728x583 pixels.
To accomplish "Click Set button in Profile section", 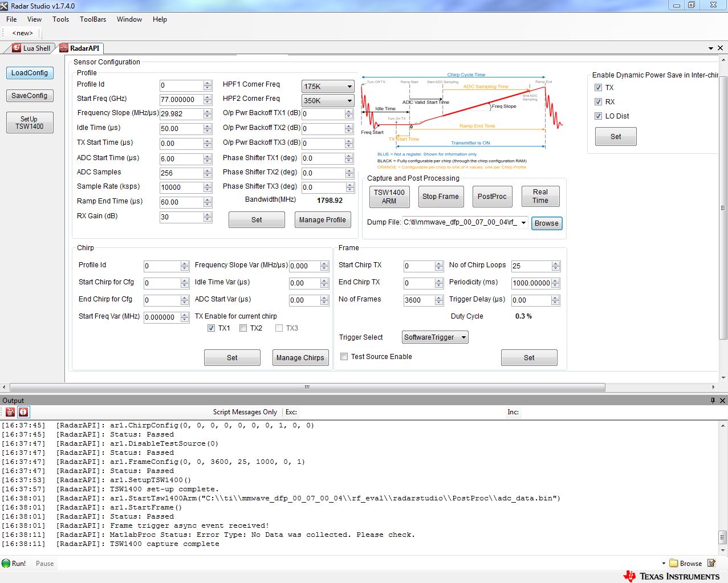I will pos(257,220).
